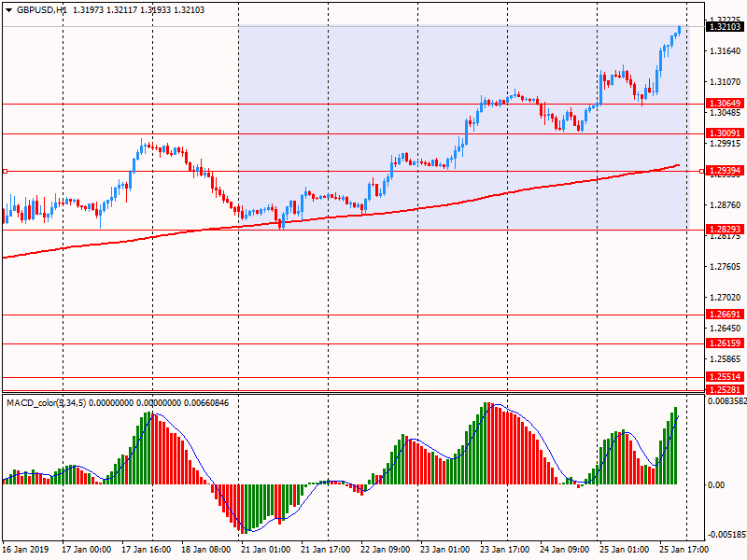
Task: Click the MACD_color(5,34,5) indicator label
Action: pos(46,403)
